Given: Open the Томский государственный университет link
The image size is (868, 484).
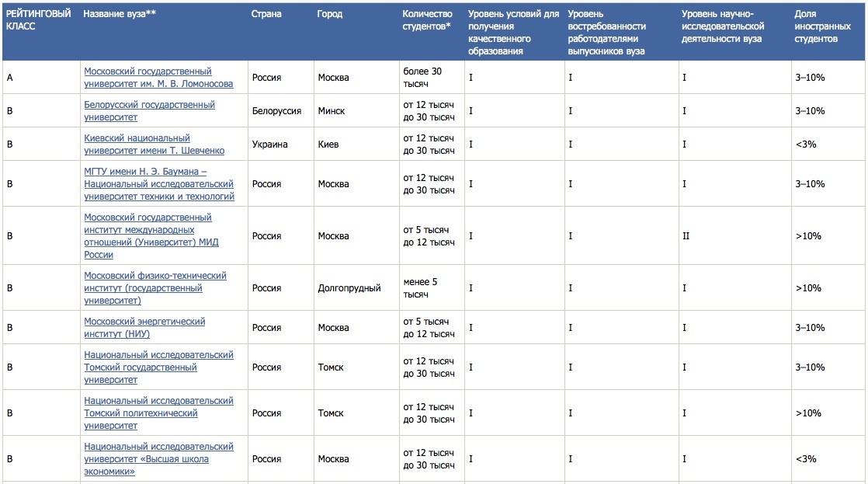Looking at the screenshot, I should [158, 367].
